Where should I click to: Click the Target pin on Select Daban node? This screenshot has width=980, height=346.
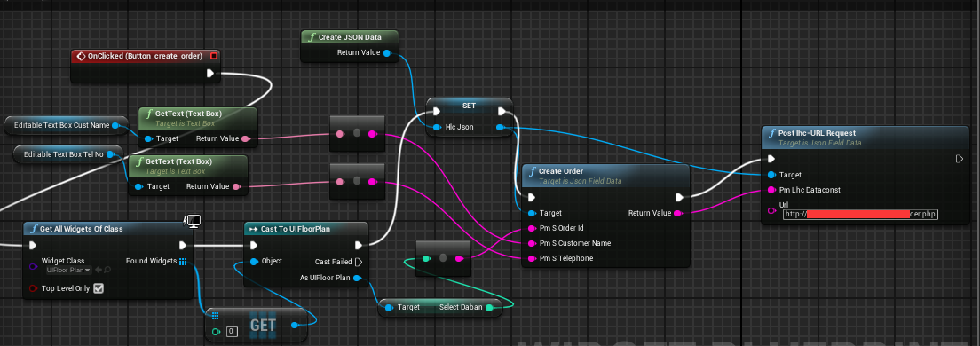click(x=389, y=307)
